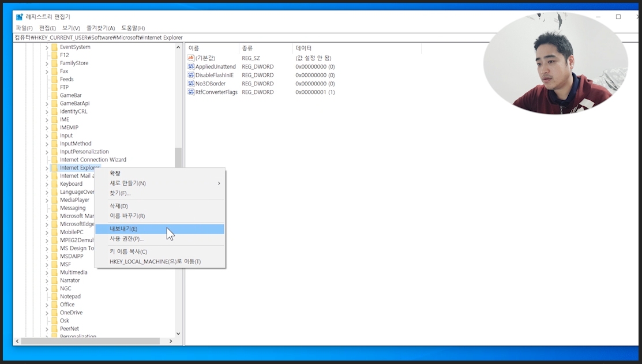
Task: Click the (기본값) string value icon
Action: [x=191, y=58]
